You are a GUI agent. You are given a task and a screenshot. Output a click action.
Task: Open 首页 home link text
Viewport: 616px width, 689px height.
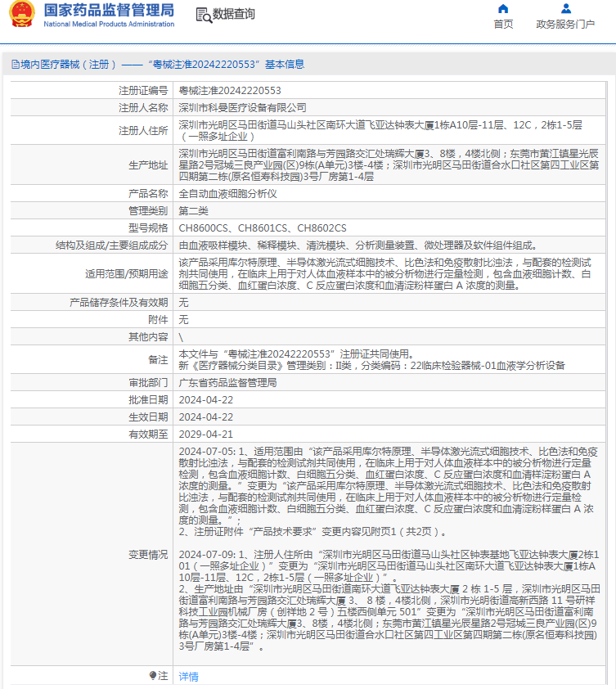pyautogui.click(x=503, y=25)
